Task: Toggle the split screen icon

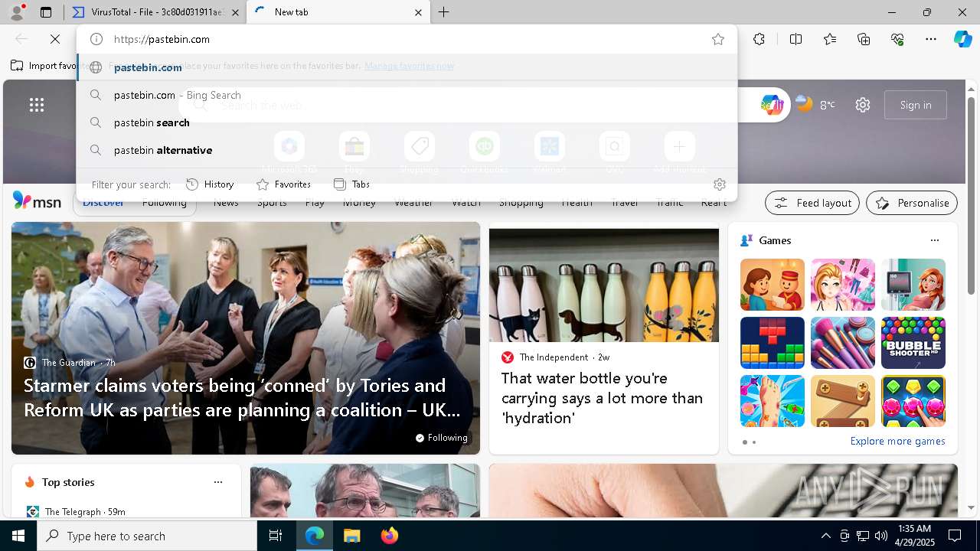Action: 795,39
